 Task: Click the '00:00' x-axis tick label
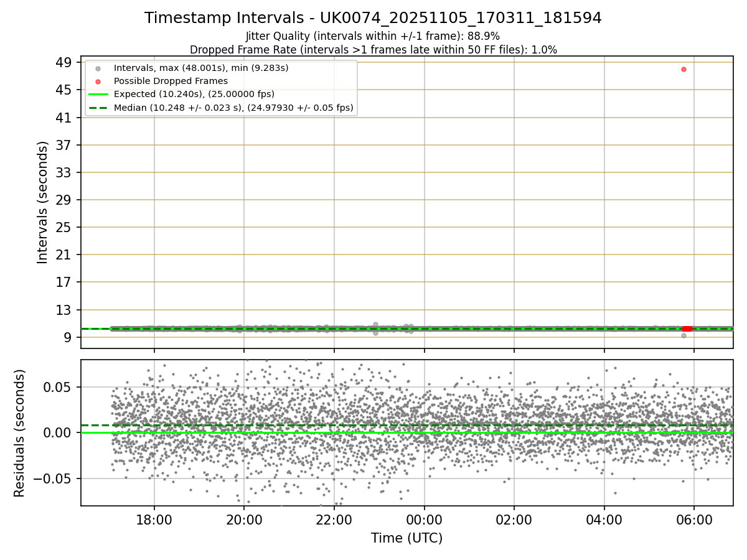tap(424, 520)
